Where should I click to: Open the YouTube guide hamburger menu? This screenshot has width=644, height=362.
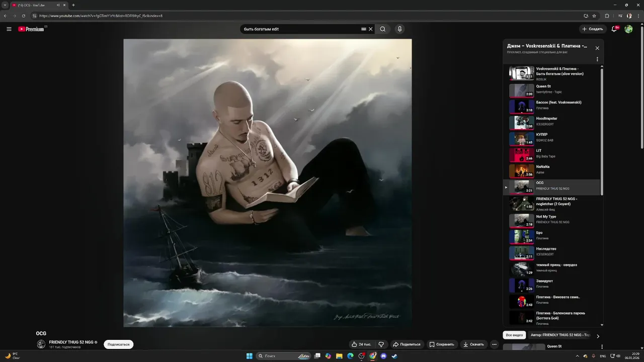(9, 29)
